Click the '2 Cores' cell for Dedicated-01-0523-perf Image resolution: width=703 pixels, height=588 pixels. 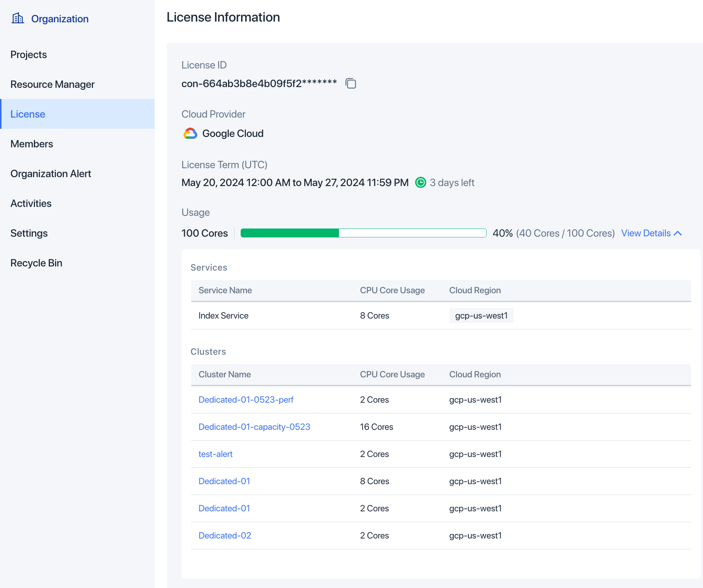[x=374, y=400]
